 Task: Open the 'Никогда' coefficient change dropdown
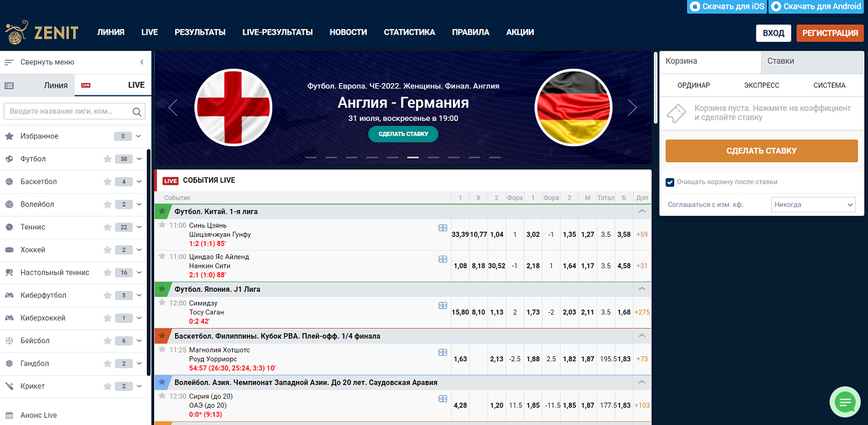(x=813, y=205)
